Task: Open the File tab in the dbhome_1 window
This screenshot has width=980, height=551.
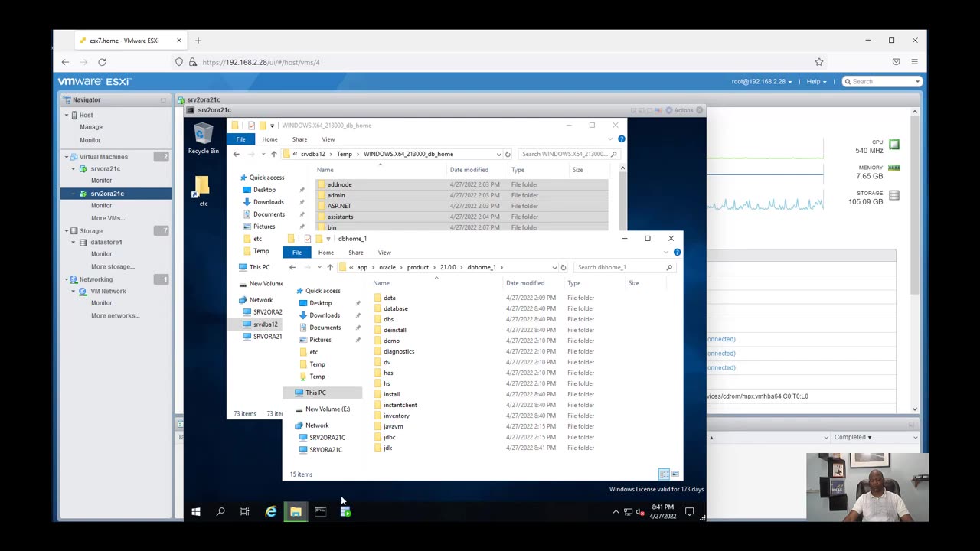Action: click(x=296, y=253)
